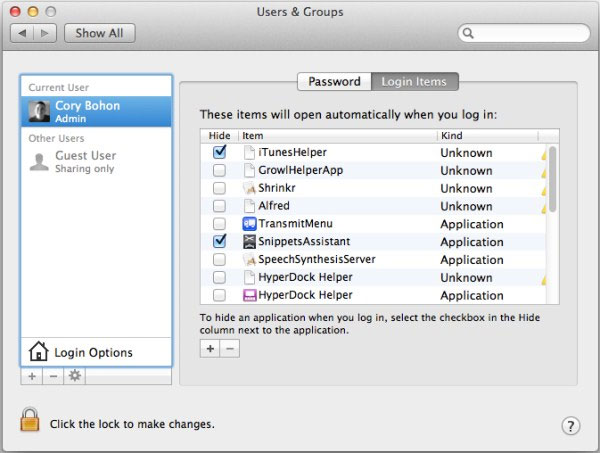Uncheck Hide for SnippetsAssistant
Image resolution: width=600 pixels, height=453 pixels.
coord(220,241)
